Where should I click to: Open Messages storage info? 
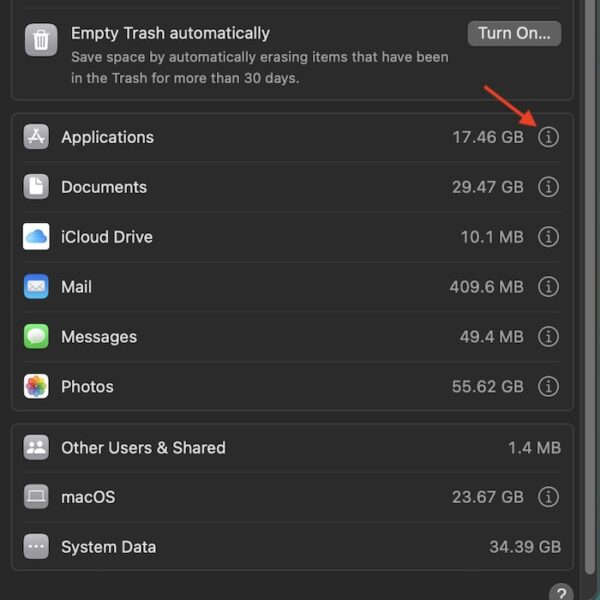[x=548, y=337]
